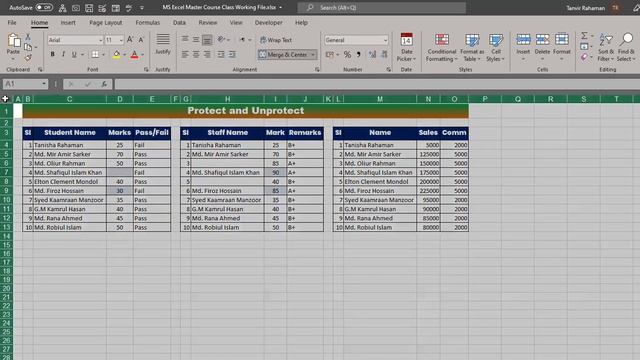Open Sort & Filter menu
The width and height of the screenshot is (640, 360).
[x=606, y=47]
